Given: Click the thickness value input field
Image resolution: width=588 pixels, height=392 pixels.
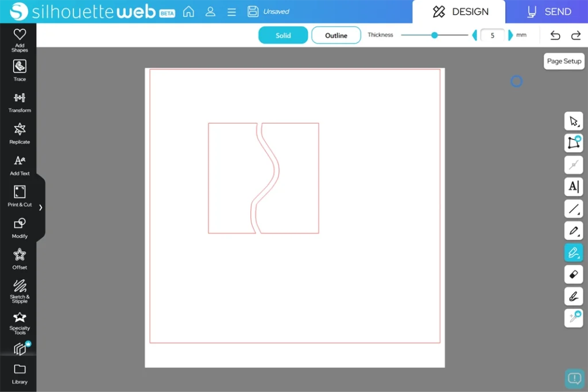Looking at the screenshot, I should [x=492, y=35].
